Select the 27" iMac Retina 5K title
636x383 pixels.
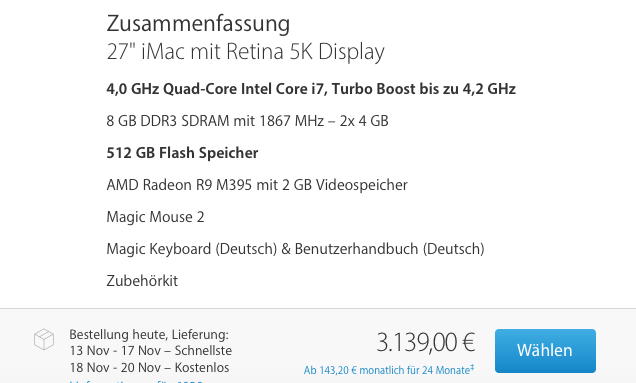click(245, 52)
